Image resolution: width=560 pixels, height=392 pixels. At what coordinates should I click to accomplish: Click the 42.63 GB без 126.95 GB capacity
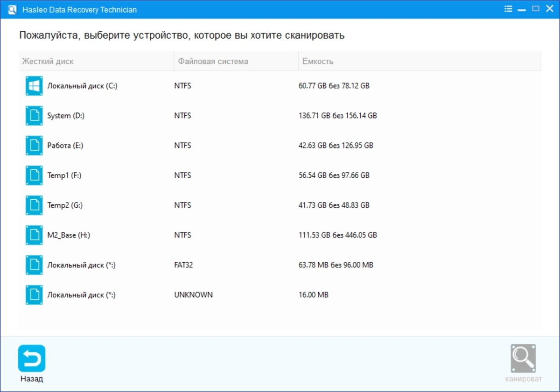pyautogui.click(x=336, y=146)
